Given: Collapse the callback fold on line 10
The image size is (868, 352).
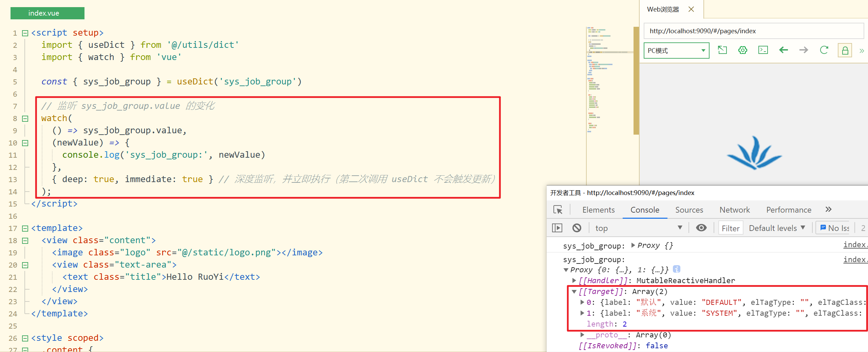Looking at the screenshot, I should (x=25, y=143).
